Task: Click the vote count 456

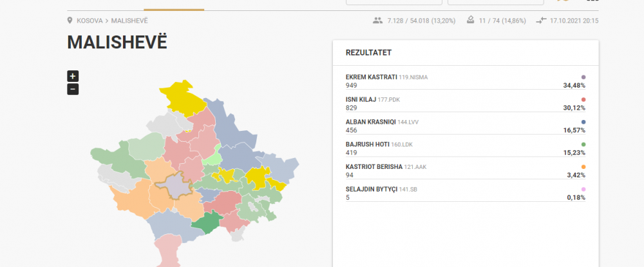Action: 351,130
